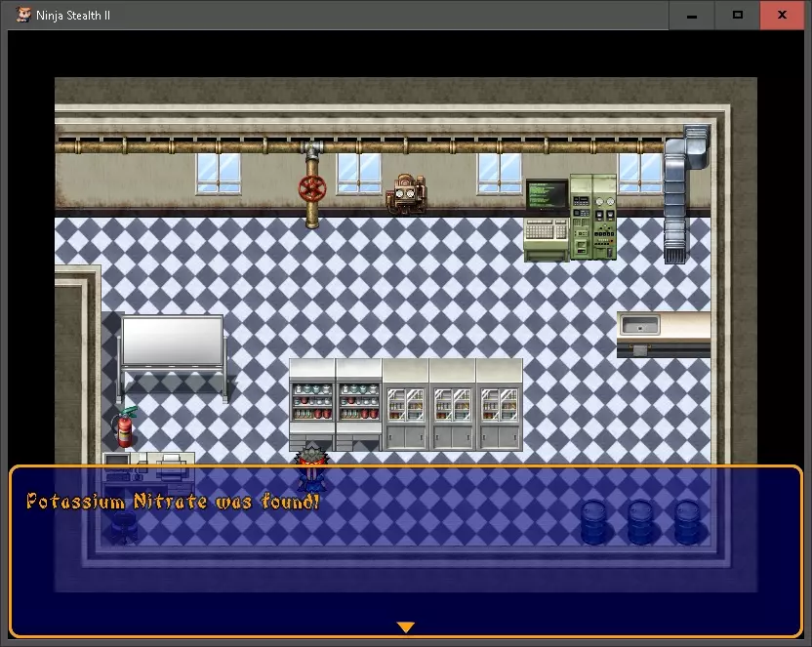Click the green computer monitor terminal
The height and width of the screenshot is (647, 812).
(547, 220)
